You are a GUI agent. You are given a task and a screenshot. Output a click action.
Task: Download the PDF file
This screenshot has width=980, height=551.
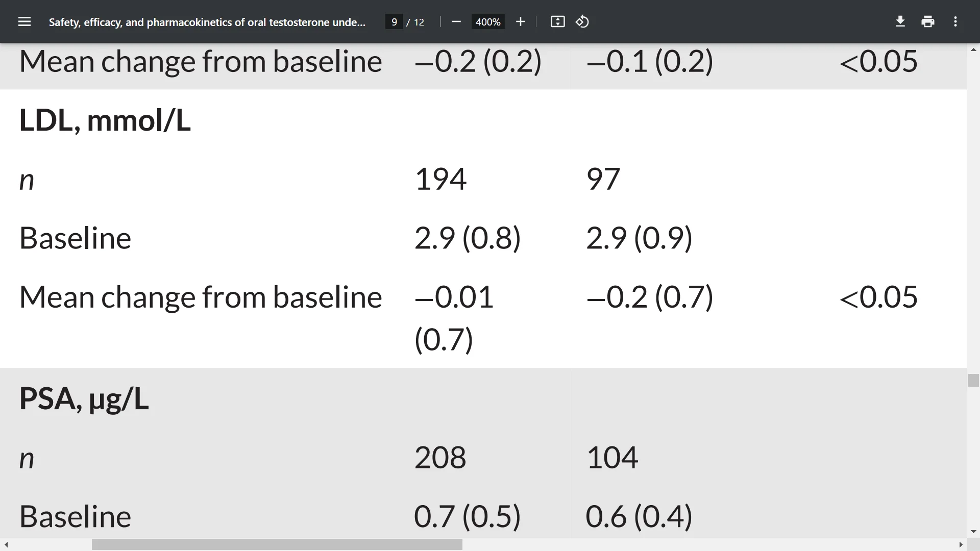900,21
